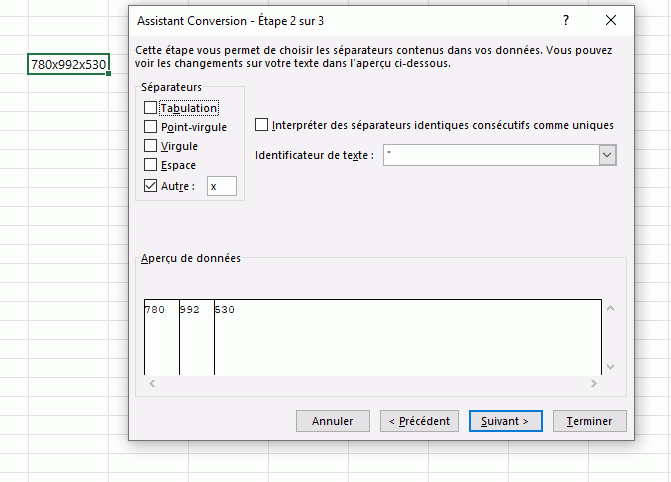Enable the Tabulation separator checkbox
This screenshot has width=671, height=482.
pyautogui.click(x=151, y=108)
